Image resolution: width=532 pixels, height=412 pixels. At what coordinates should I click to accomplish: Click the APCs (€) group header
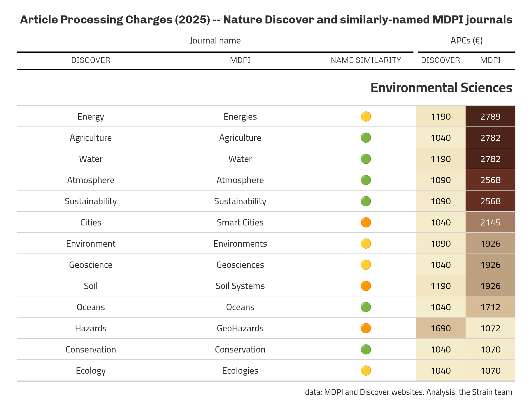click(x=466, y=41)
